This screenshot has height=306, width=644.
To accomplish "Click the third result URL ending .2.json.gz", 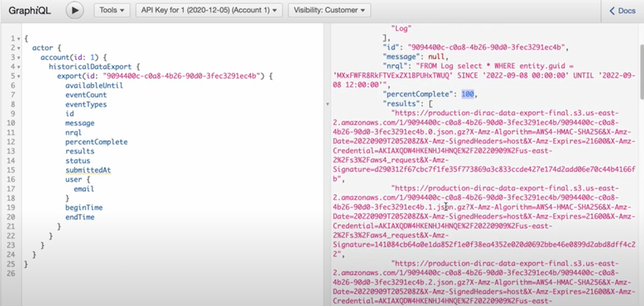I will [484, 283].
